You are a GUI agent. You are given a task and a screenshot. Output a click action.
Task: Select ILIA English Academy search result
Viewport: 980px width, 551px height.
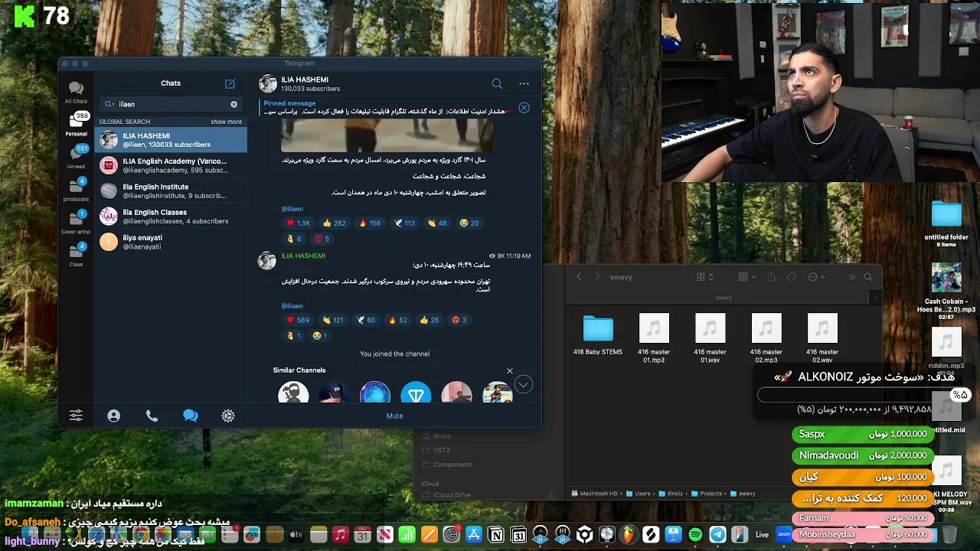coord(171,165)
